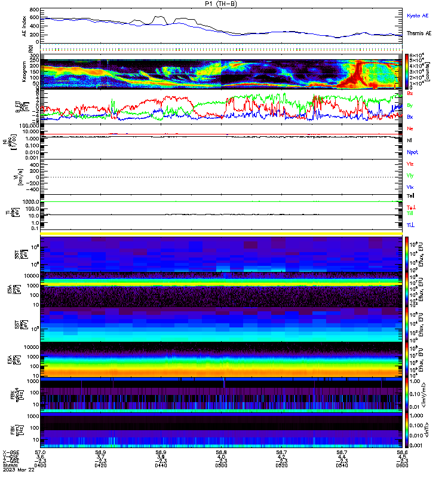Select the Kyoto AE legend label
The width and height of the screenshot is (448, 478).
(418, 16)
